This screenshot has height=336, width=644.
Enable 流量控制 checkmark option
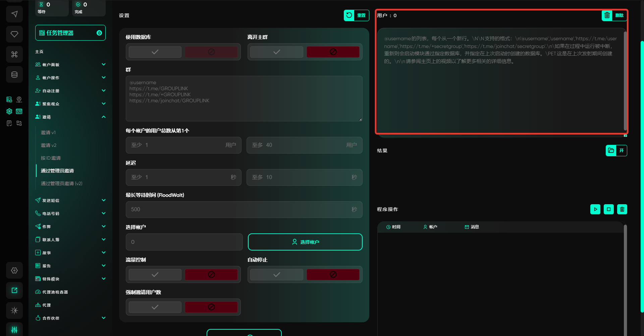tap(155, 275)
